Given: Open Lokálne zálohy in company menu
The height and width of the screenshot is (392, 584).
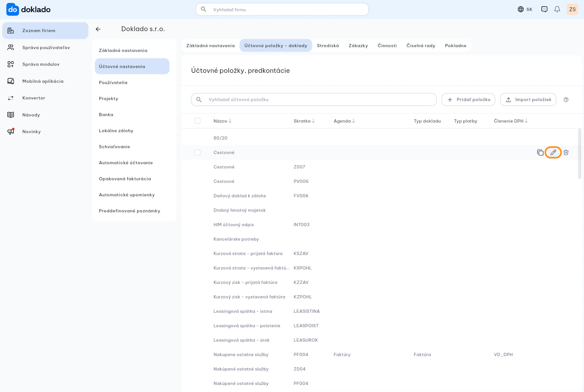Looking at the screenshot, I should point(132,131).
